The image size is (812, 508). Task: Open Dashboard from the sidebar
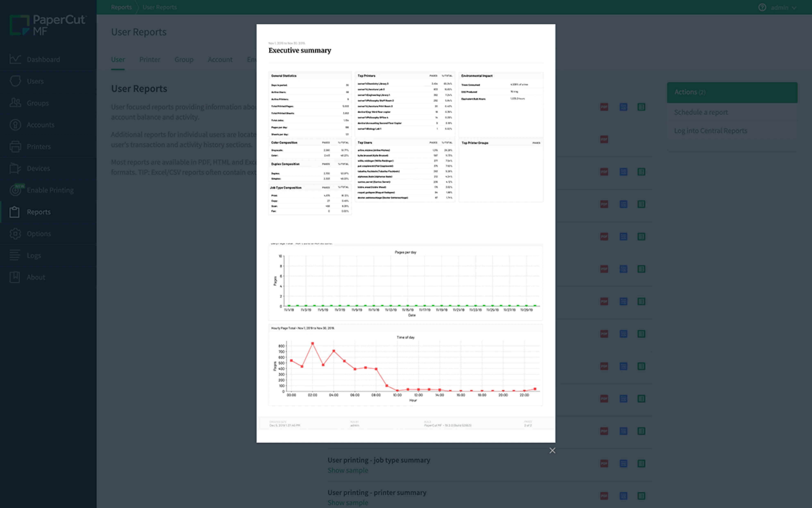tap(43, 59)
